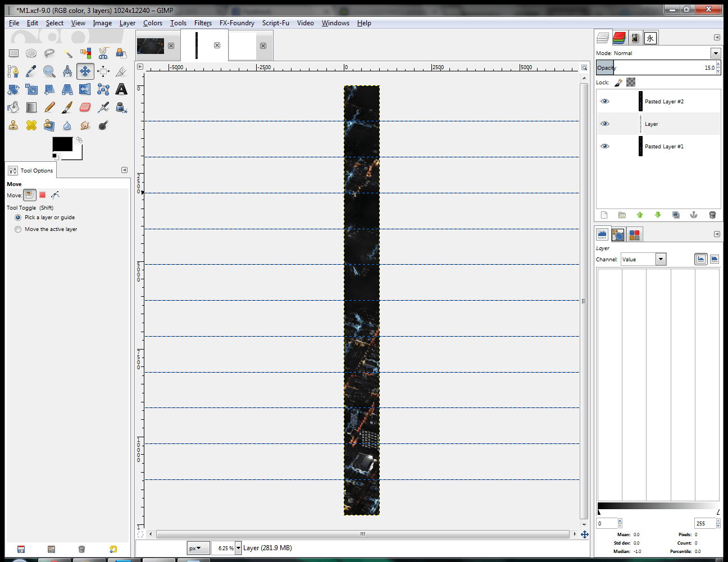728x562 pixels.
Task: Select the Alignment tool
Action: click(x=103, y=71)
